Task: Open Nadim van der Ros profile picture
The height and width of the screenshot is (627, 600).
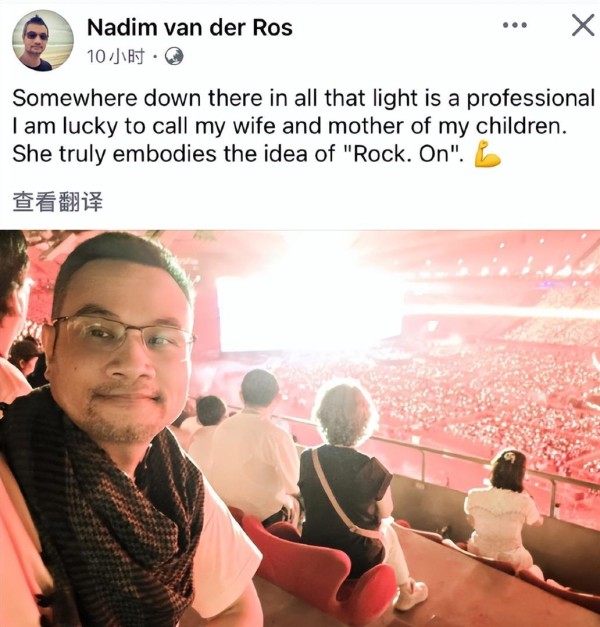Action: [43, 40]
